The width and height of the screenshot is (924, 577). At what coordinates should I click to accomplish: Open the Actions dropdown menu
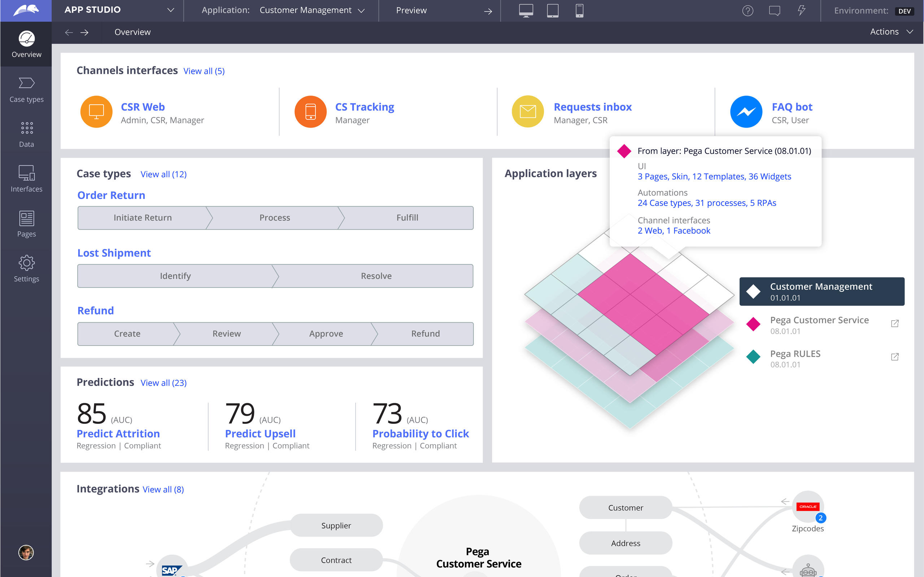pos(892,32)
